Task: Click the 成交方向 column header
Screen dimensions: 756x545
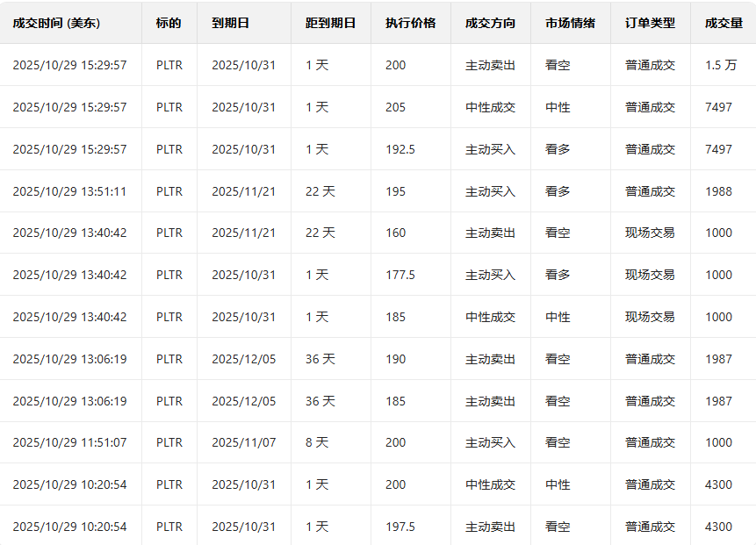Action: click(490, 23)
